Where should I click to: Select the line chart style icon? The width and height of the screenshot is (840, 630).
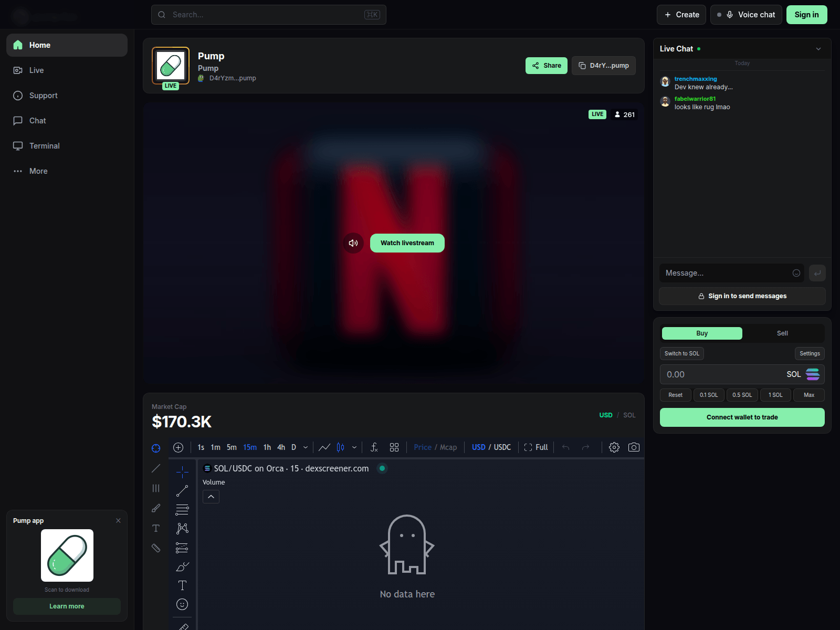click(324, 447)
